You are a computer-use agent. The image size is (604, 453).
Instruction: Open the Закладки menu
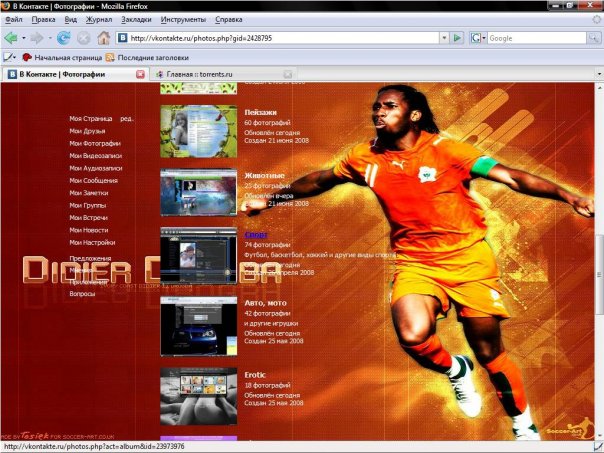pos(136,19)
